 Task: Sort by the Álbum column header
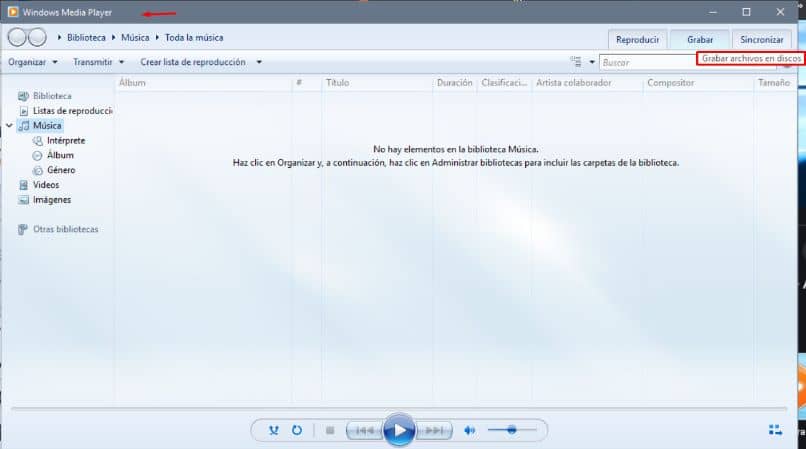[x=204, y=83]
